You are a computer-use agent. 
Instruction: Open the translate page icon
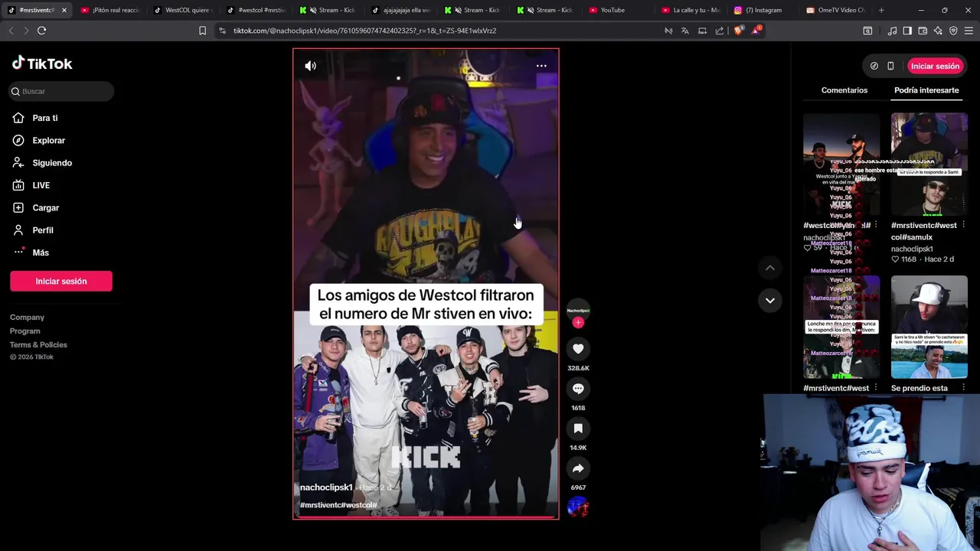pos(684,31)
